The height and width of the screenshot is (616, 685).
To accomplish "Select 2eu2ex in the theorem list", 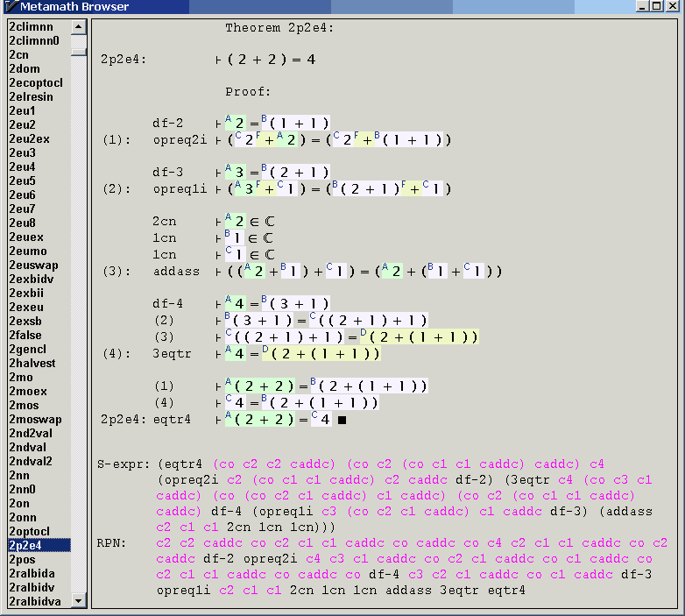I will (29, 139).
